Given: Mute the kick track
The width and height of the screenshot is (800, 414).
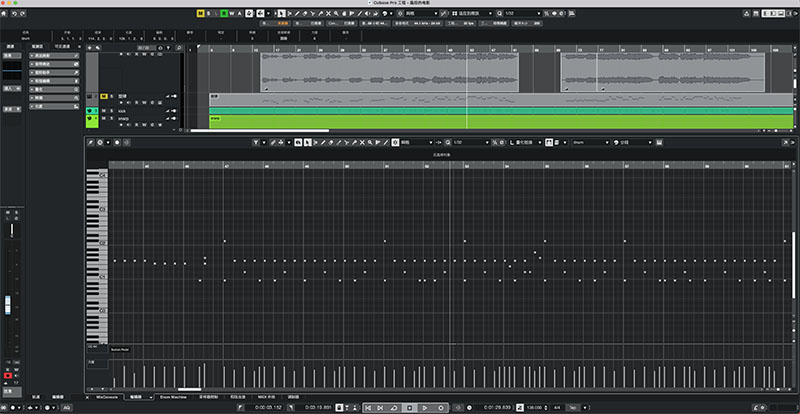Looking at the screenshot, I should coord(104,111).
